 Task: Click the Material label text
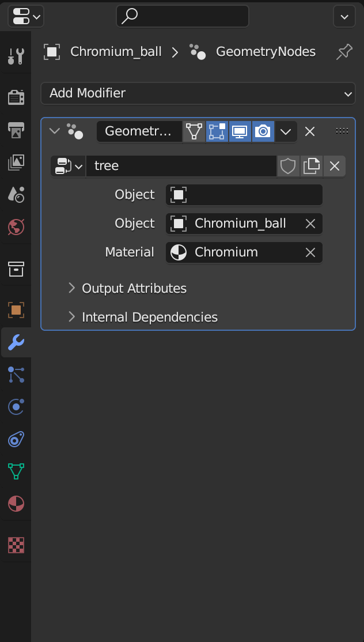tap(130, 252)
